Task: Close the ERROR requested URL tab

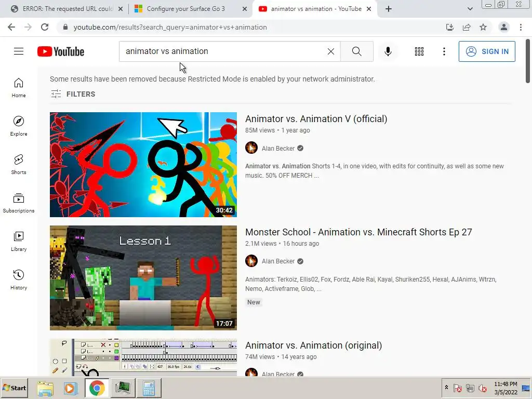Action: (x=121, y=9)
